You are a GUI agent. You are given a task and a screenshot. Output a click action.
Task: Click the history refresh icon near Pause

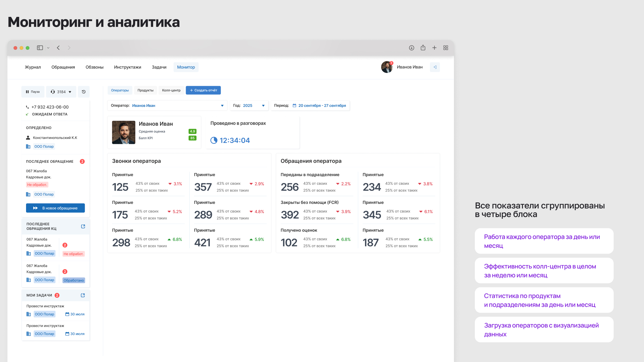[84, 92]
